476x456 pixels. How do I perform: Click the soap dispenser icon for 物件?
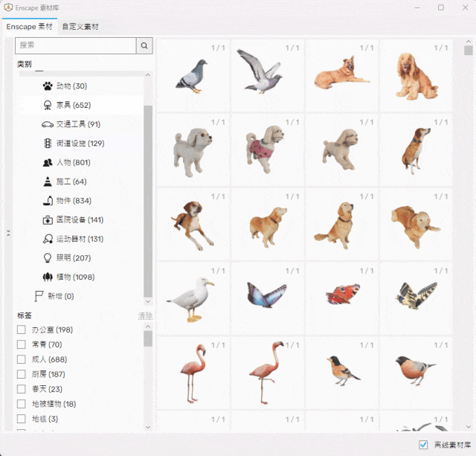tap(48, 201)
